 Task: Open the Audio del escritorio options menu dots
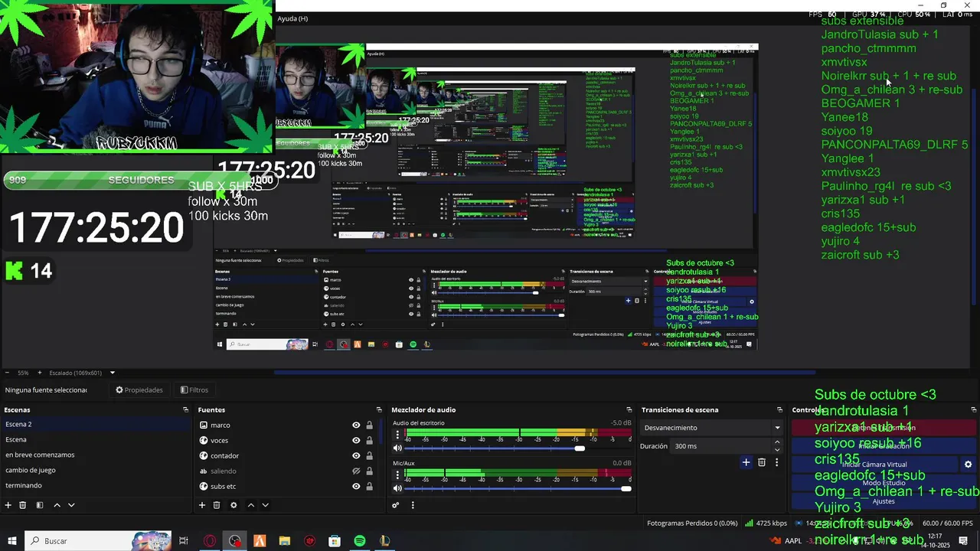[x=397, y=435]
